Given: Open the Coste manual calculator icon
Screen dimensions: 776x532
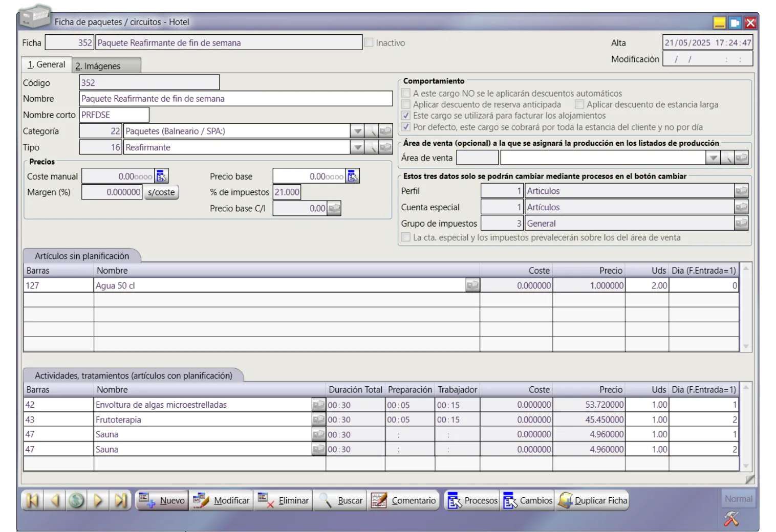Looking at the screenshot, I should tap(161, 176).
